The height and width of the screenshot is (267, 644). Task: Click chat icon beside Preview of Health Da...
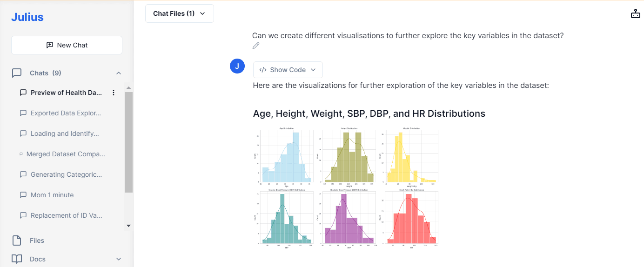click(x=23, y=93)
